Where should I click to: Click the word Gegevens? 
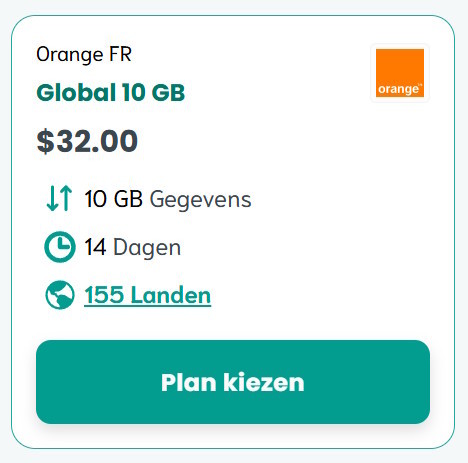pyautogui.click(x=200, y=200)
